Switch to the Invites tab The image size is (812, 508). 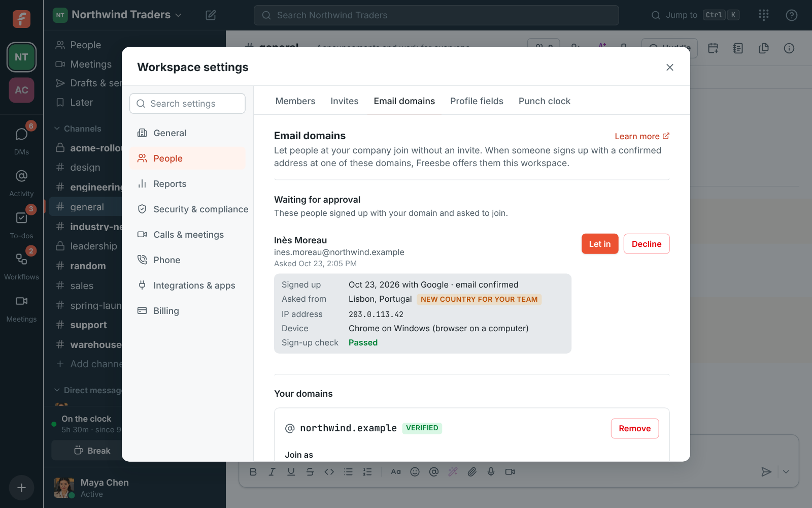tap(345, 101)
